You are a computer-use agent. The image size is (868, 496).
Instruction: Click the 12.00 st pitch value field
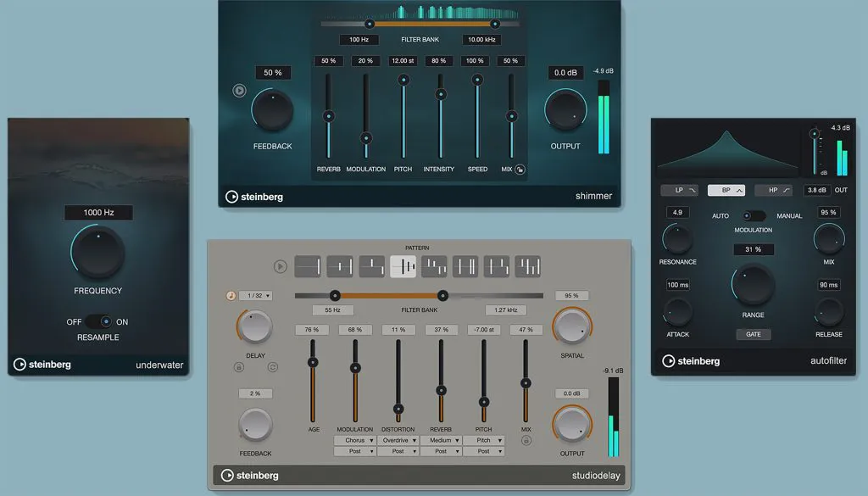click(x=403, y=61)
